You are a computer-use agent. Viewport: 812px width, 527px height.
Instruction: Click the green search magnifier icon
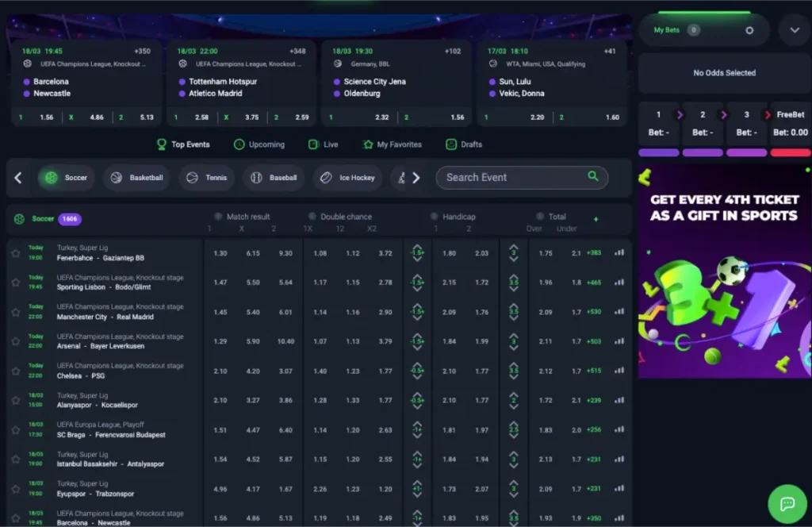(x=593, y=178)
